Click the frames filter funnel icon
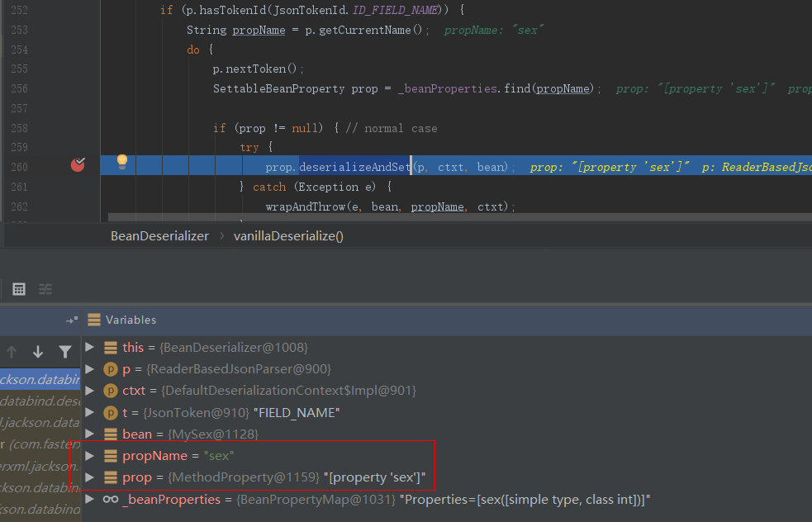812x522 pixels. (65, 352)
